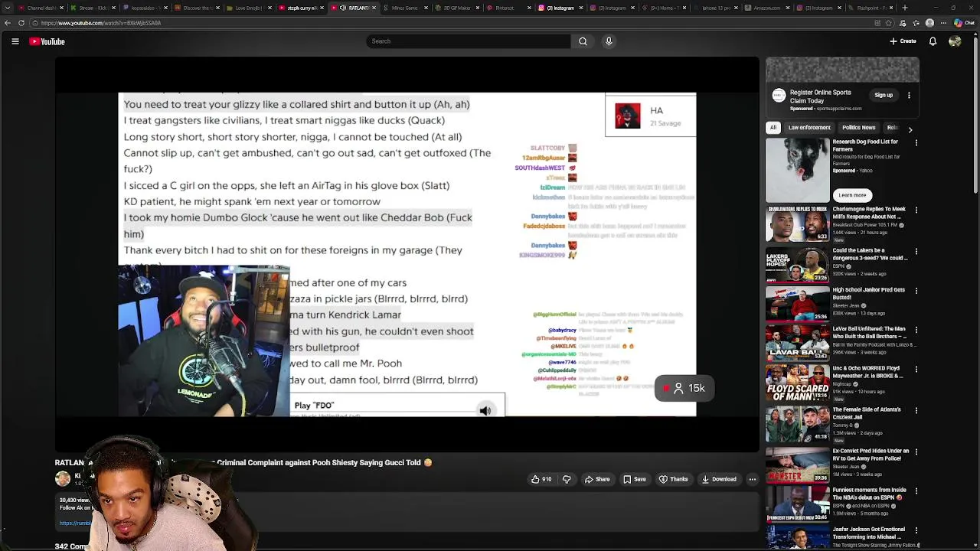This screenshot has height=551, width=980.
Task: Open menu for Funniest moments ESPN video
Action: 916,490
